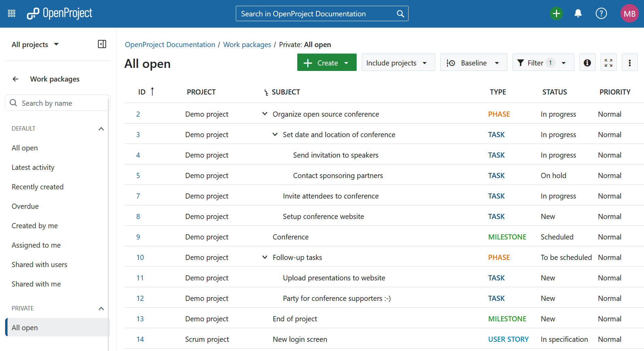
Task: Select Shared with users view
Action: (40, 265)
